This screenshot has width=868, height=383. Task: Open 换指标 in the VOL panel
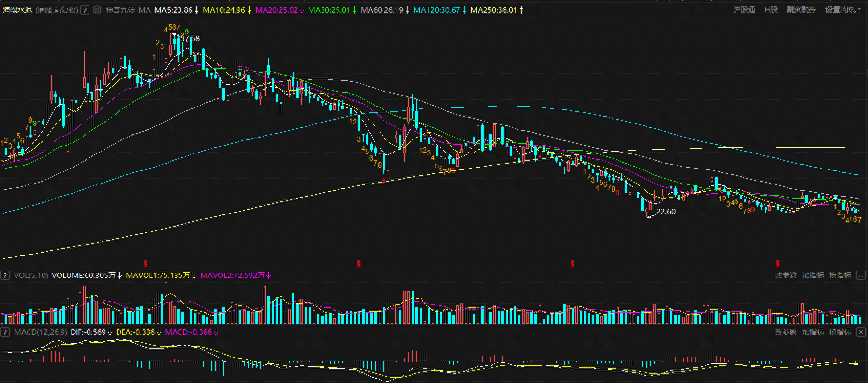coord(840,276)
